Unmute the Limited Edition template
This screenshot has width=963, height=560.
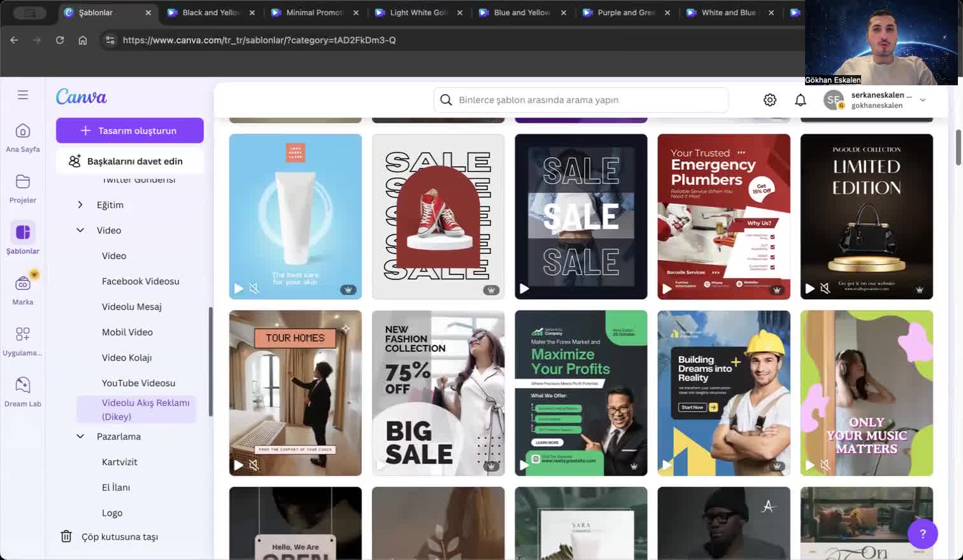[825, 289]
